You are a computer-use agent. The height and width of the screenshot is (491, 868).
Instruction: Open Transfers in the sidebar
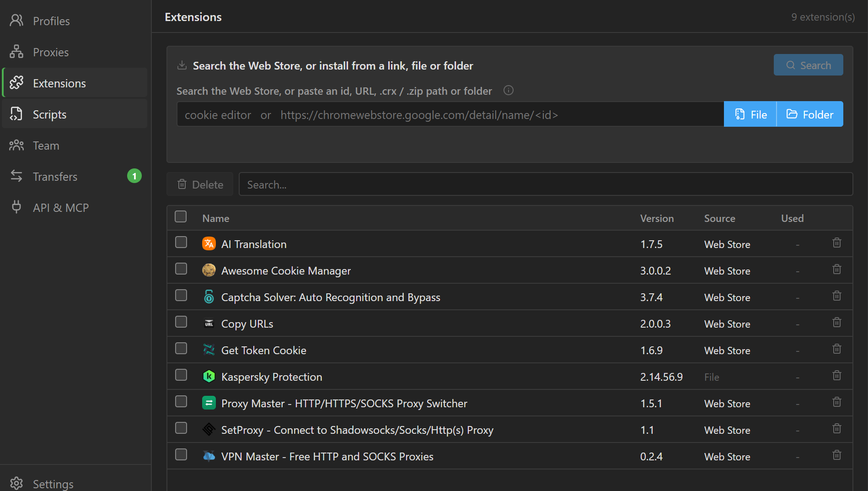(75, 176)
